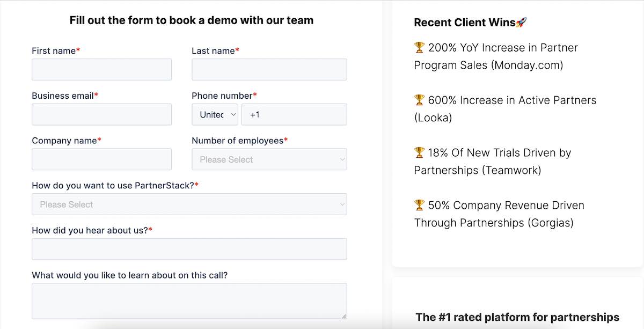This screenshot has height=329, width=644.
Task: Click the trophy icon next to Teamwork stat
Action: (419, 152)
